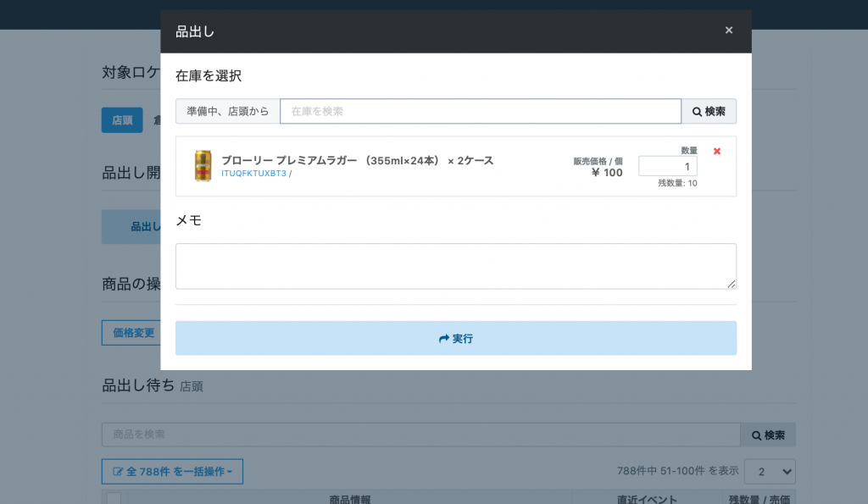Click the 788件中 51-100件 を表示 text
Image resolution: width=868 pixels, height=504 pixels.
tap(677, 471)
